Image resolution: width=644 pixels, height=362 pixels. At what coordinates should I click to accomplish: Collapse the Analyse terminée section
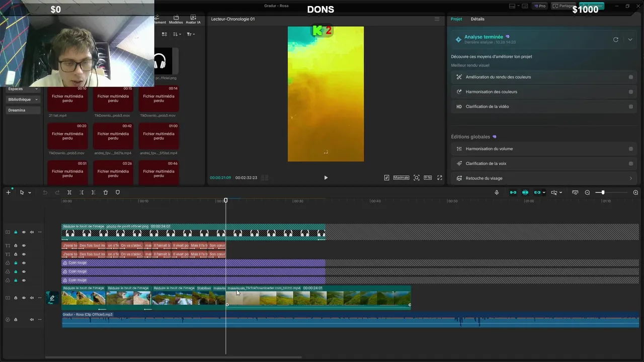630,39
